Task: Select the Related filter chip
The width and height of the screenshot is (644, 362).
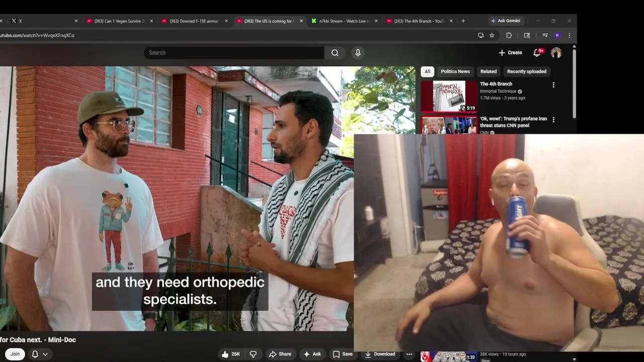Action: click(x=489, y=71)
